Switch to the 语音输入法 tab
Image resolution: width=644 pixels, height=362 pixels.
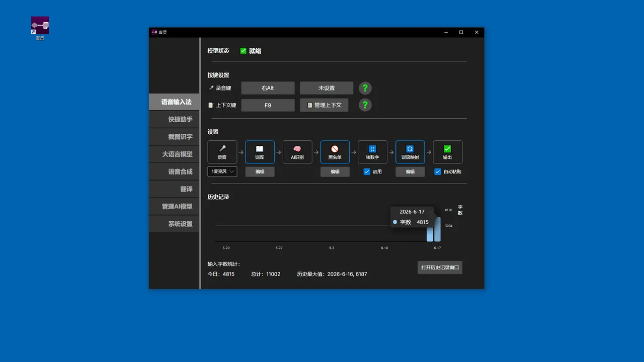(x=174, y=102)
